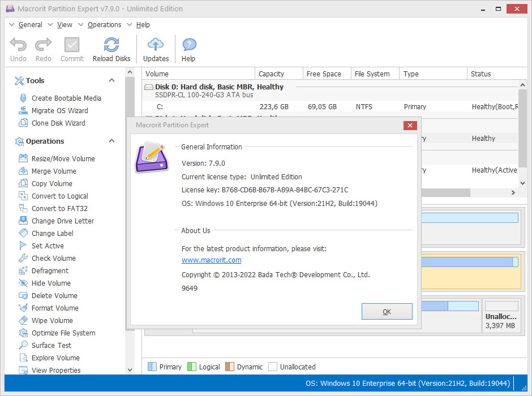Screen dimensions: 532x396
Task: Click the Unallocated legend swatch
Action: (x=273, y=367)
